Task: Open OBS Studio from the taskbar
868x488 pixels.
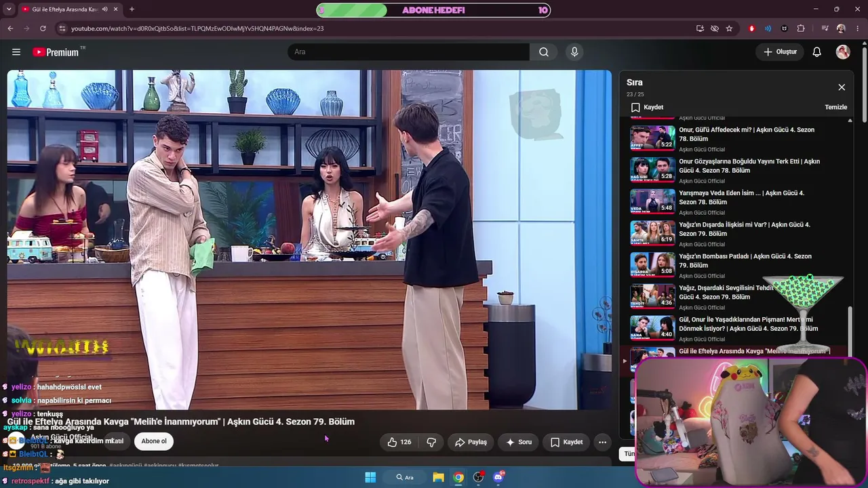Action: point(478,477)
